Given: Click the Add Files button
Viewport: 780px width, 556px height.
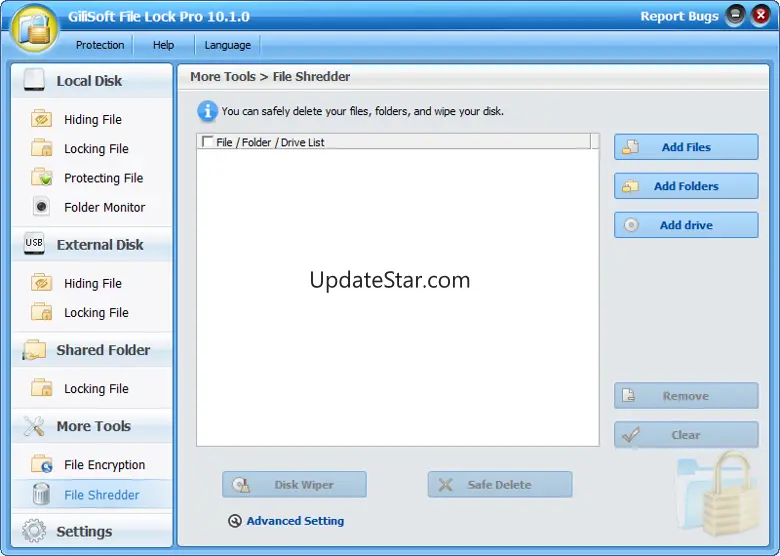Looking at the screenshot, I should [686, 147].
